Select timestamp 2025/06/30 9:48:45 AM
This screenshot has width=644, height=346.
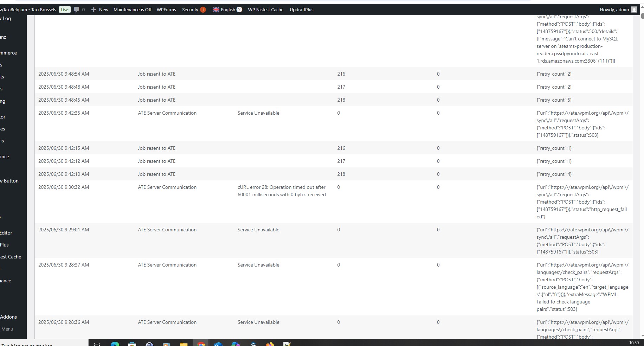[x=64, y=100]
